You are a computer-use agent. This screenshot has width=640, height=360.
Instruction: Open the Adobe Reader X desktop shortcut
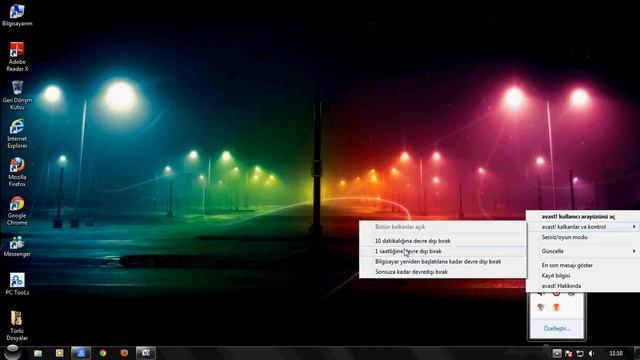coord(17,56)
